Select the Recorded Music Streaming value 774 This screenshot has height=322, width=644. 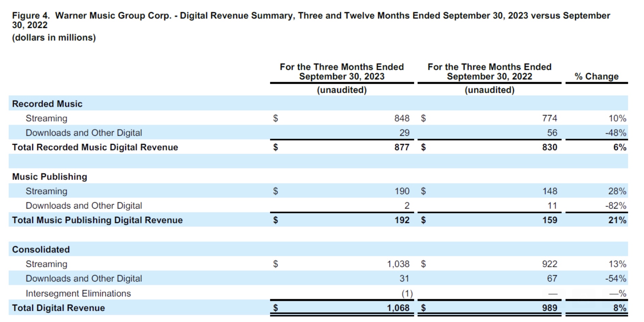click(550, 118)
